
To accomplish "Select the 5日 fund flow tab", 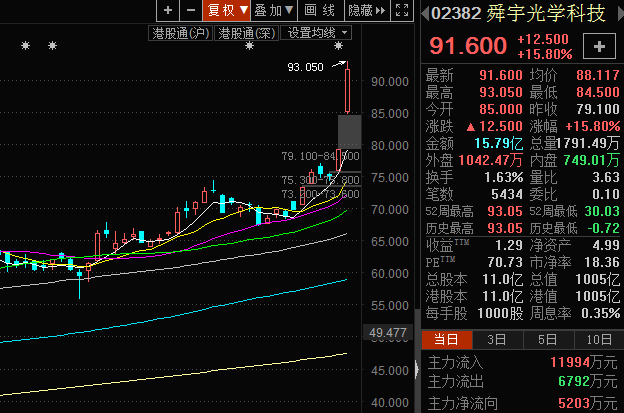I will [547, 339].
